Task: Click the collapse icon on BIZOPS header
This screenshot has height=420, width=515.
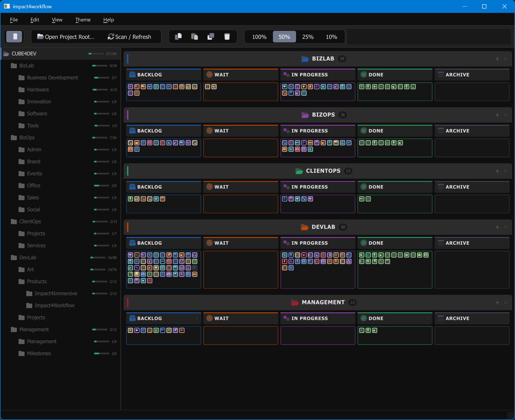Action: (x=506, y=115)
